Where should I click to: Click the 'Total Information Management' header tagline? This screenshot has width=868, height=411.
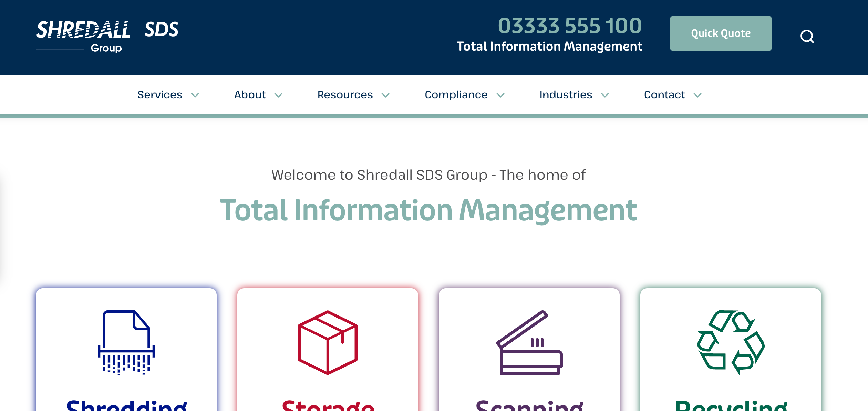[x=549, y=47]
